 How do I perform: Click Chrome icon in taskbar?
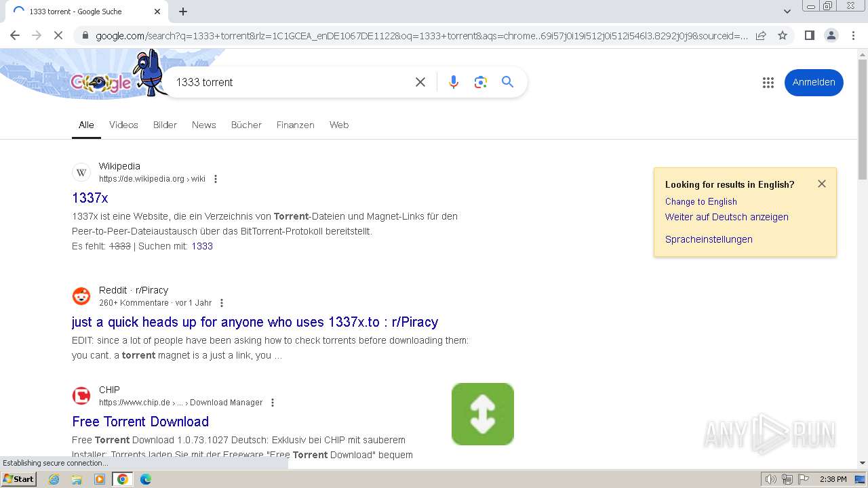(123, 479)
